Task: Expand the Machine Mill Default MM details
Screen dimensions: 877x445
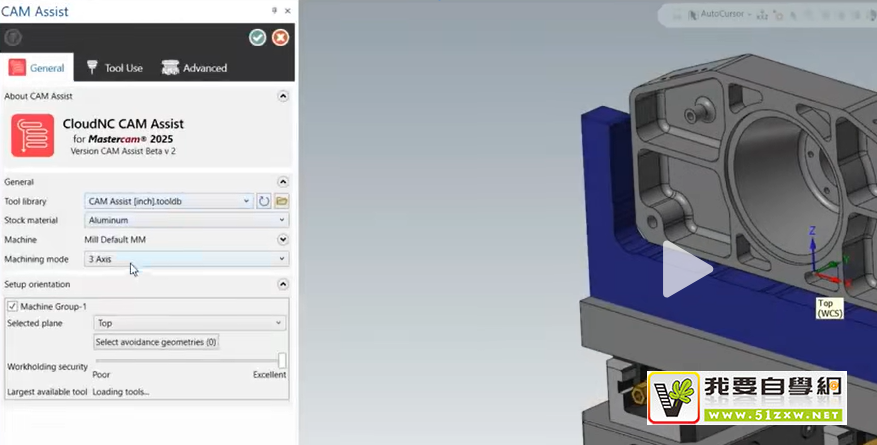Action: point(283,240)
